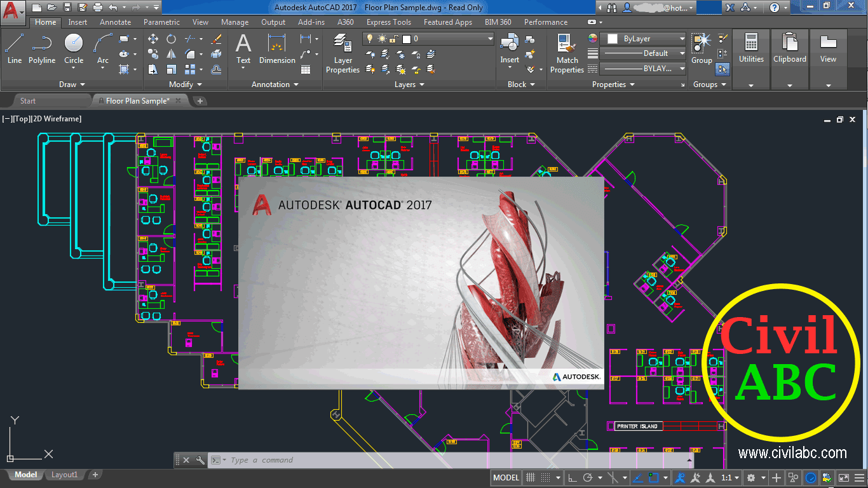
Task: Open the Workspace Switching gear icon
Action: tap(751, 478)
